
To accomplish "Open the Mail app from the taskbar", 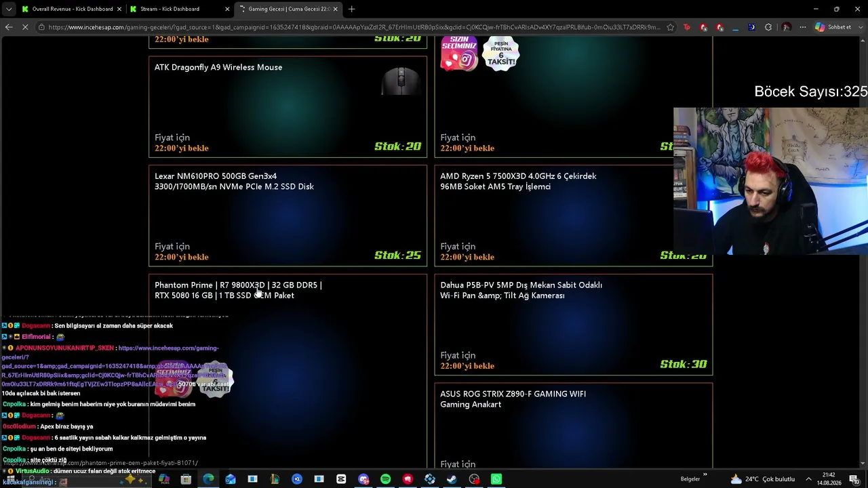I will click(x=231, y=479).
